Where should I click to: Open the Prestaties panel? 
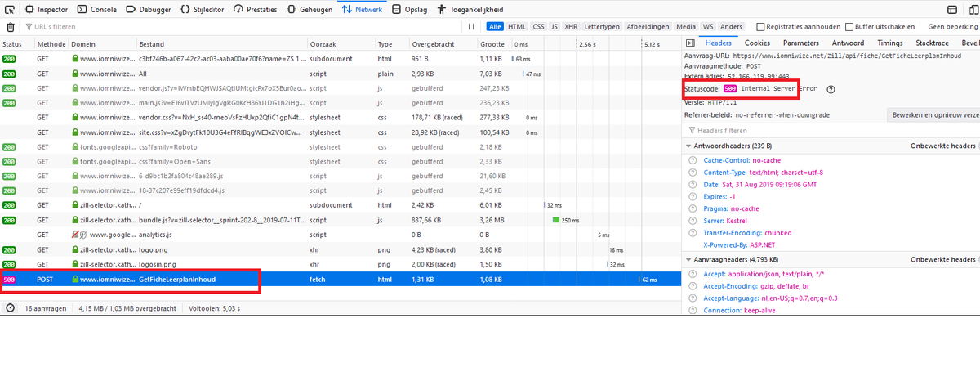click(x=256, y=10)
